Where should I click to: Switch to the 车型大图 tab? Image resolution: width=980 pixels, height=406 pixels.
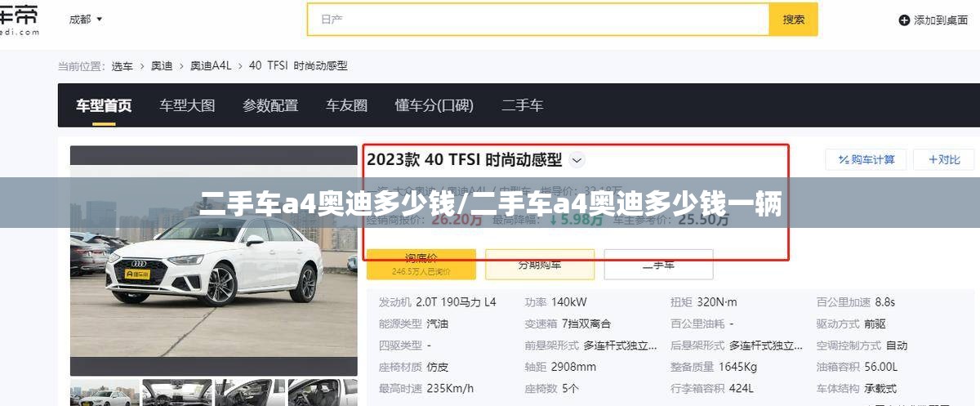click(x=187, y=105)
